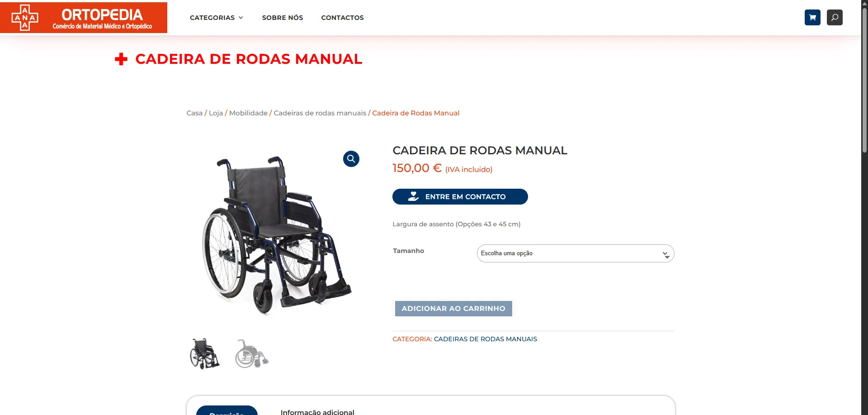Select the grey wheelchair thumbnail

point(252,353)
